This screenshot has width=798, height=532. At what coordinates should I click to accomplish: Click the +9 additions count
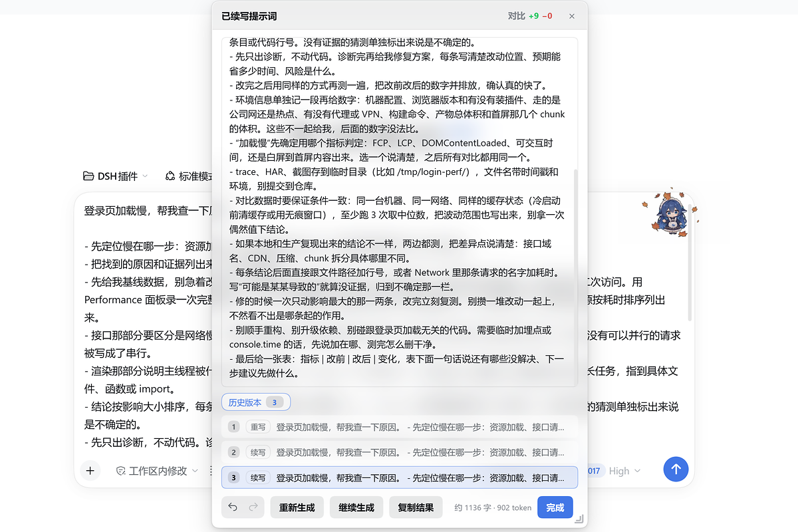pos(534,16)
